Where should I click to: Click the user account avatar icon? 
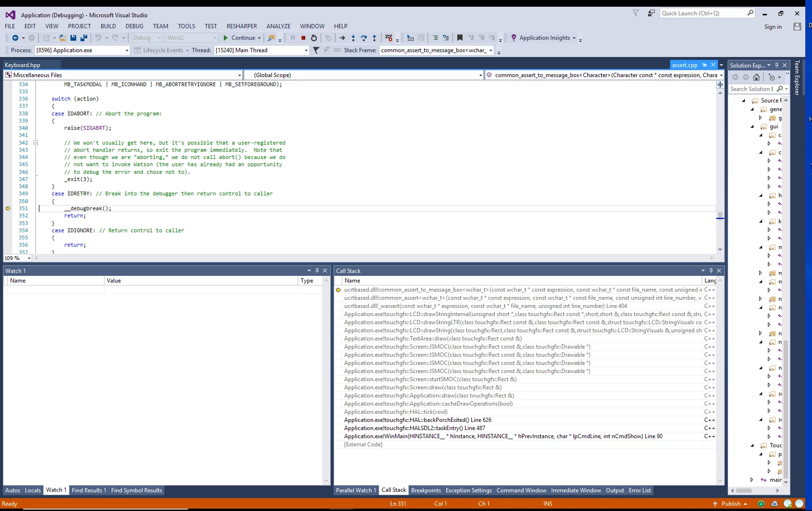(797, 27)
